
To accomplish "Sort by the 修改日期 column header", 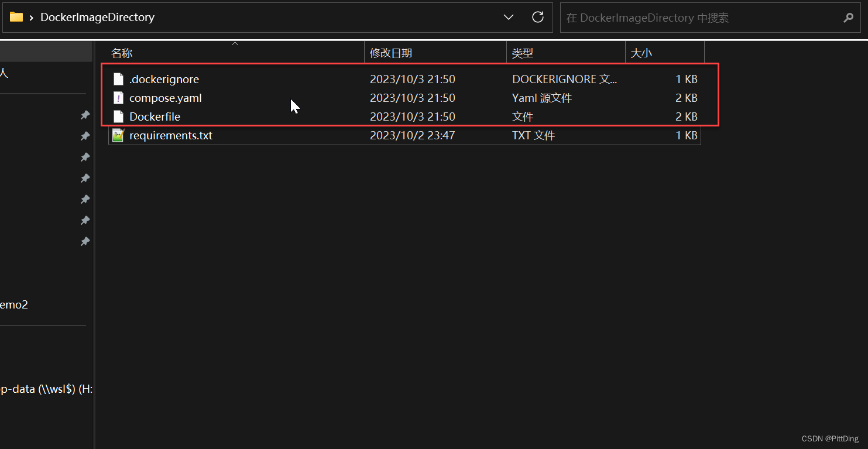I will [x=435, y=53].
